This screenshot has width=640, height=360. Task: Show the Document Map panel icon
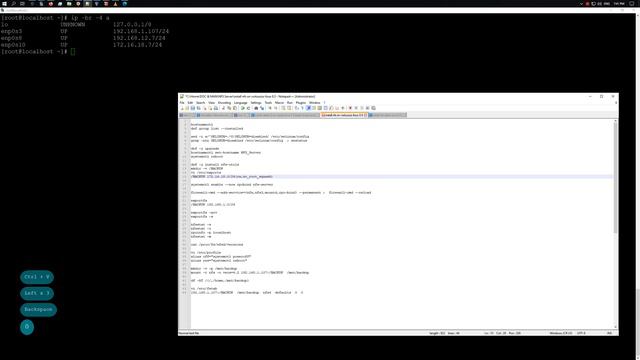tap(319, 108)
